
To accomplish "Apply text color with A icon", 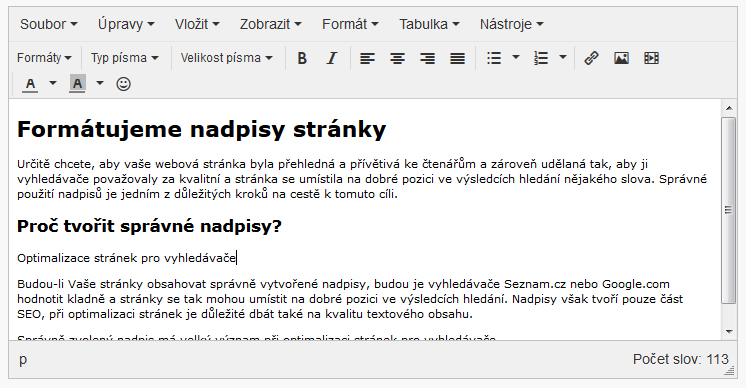I will click(30, 84).
